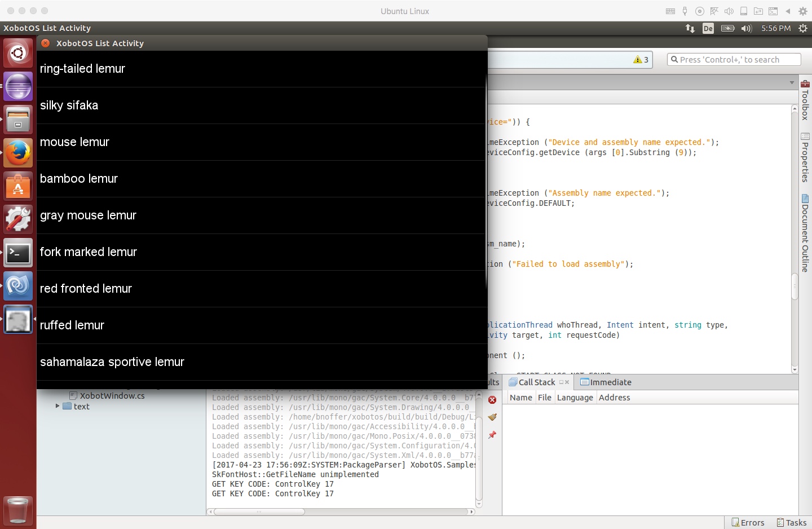Select 'fork marked lemur' list item
Viewport: 812px width, 529px height.
pos(261,252)
